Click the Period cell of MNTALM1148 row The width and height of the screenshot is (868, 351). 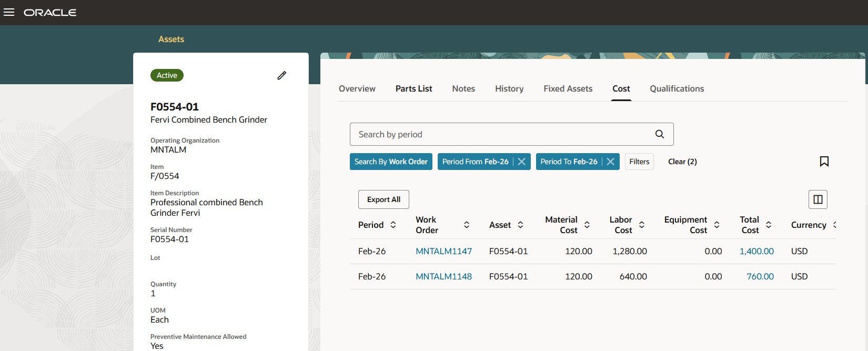[372, 276]
